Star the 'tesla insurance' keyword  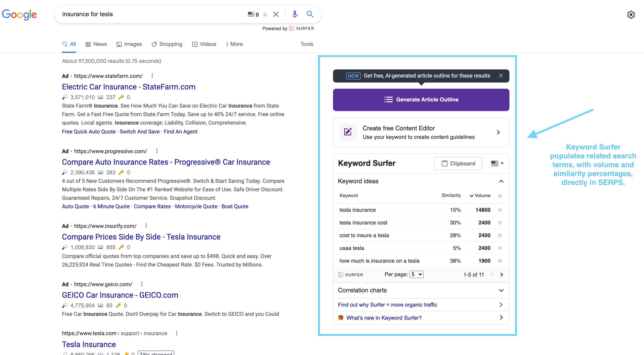pyautogui.click(x=500, y=210)
